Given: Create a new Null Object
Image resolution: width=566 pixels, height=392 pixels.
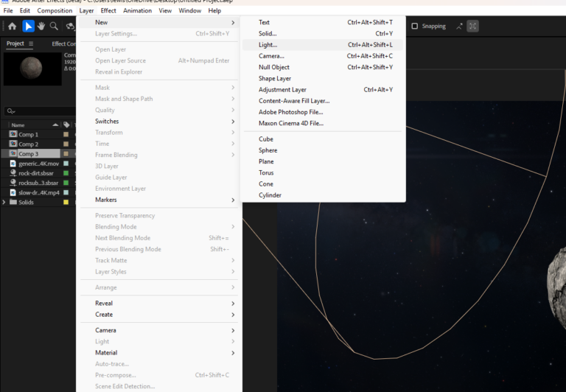Looking at the screenshot, I should [323, 67].
